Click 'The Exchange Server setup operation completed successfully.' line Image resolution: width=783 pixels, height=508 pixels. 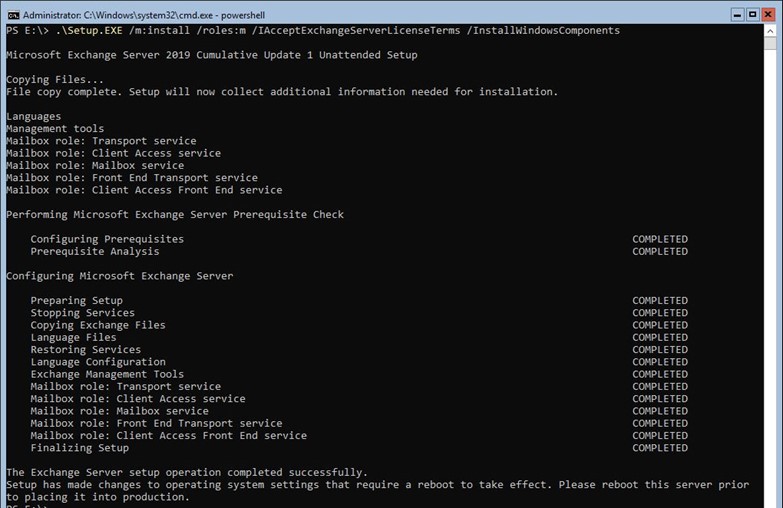pos(187,473)
